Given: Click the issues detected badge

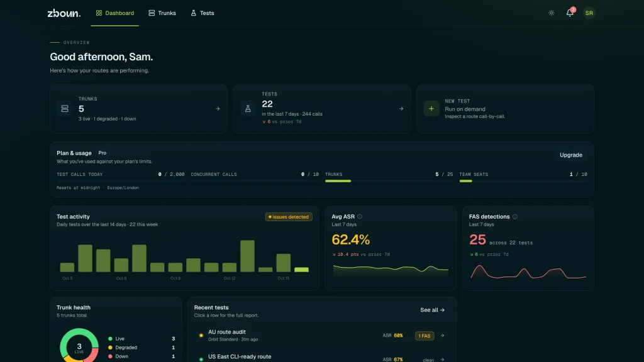Looking at the screenshot, I should (x=289, y=217).
